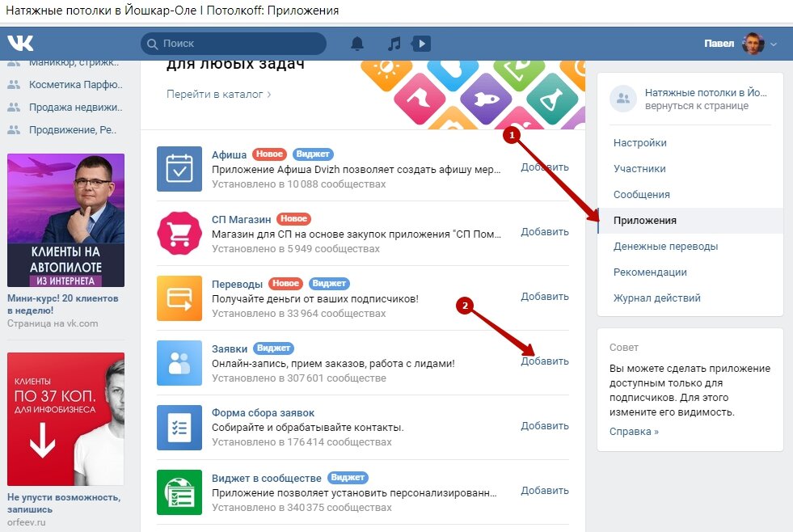Click the Новое badge next to СП Магазин
This screenshot has height=532, width=793.
point(293,219)
